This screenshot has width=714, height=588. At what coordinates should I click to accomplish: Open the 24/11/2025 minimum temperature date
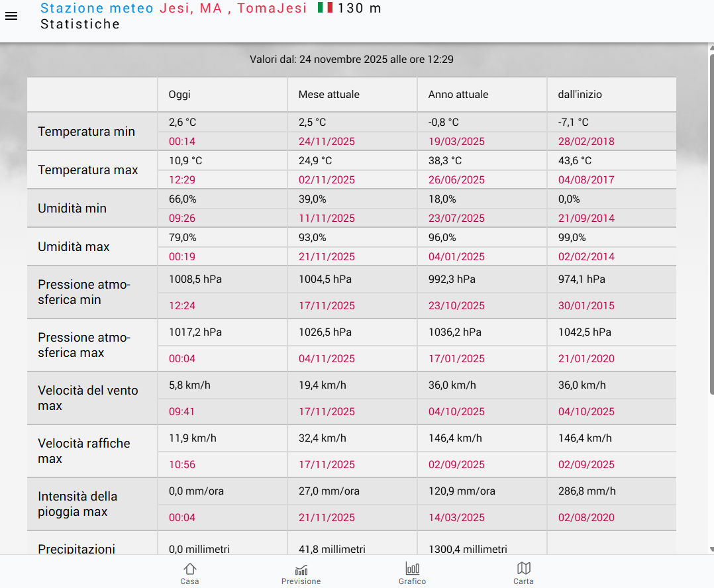[327, 141]
